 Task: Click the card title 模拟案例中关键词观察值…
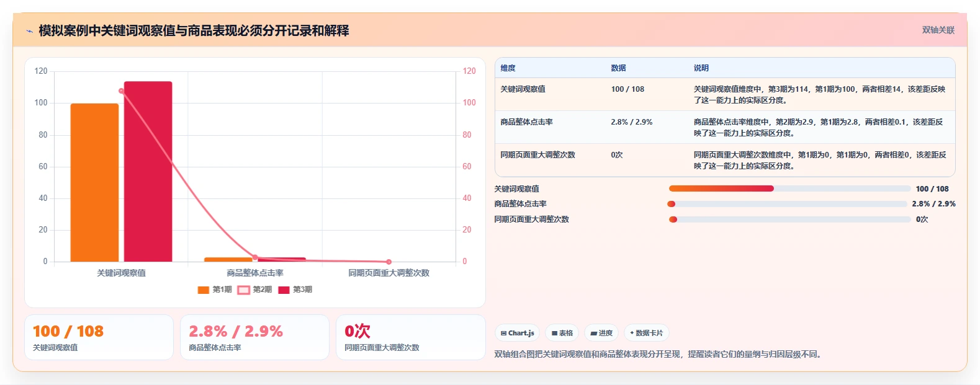(194, 30)
